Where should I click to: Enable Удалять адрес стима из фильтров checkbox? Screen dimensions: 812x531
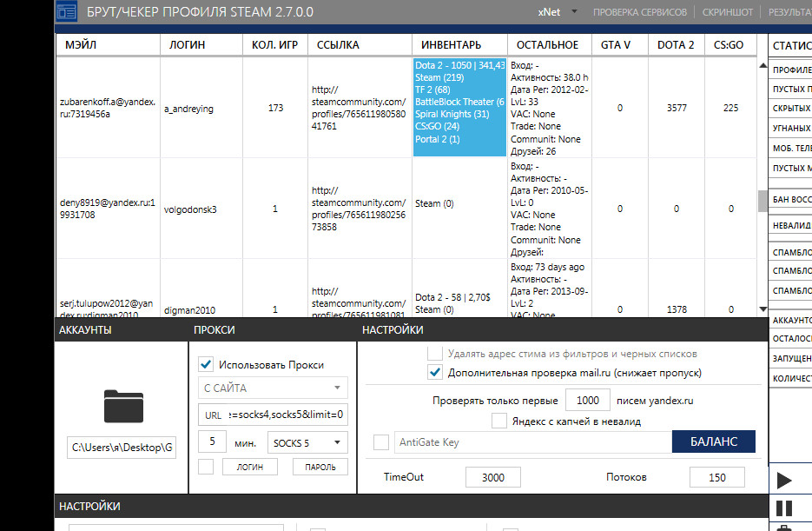(x=435, y=354)
